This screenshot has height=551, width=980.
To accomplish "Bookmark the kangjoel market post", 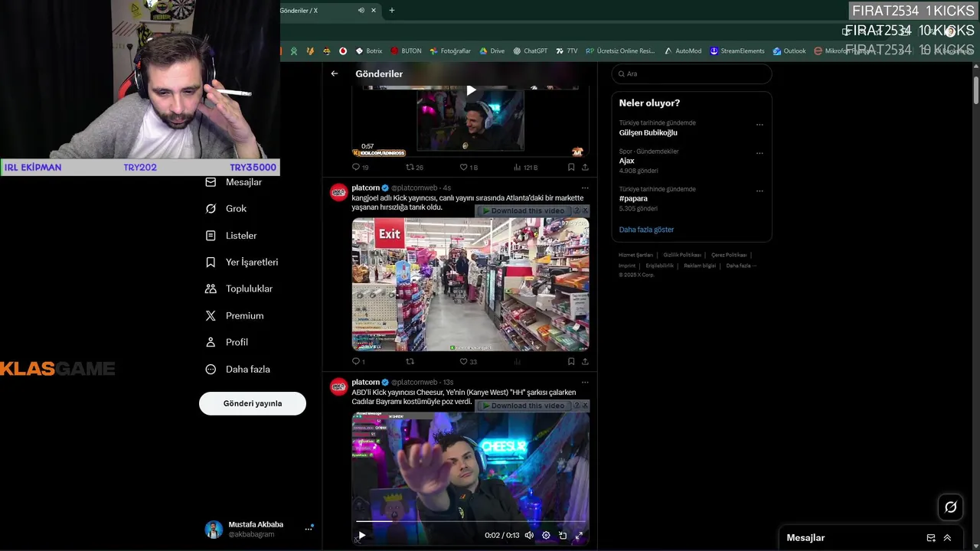I will pos(571,361).
